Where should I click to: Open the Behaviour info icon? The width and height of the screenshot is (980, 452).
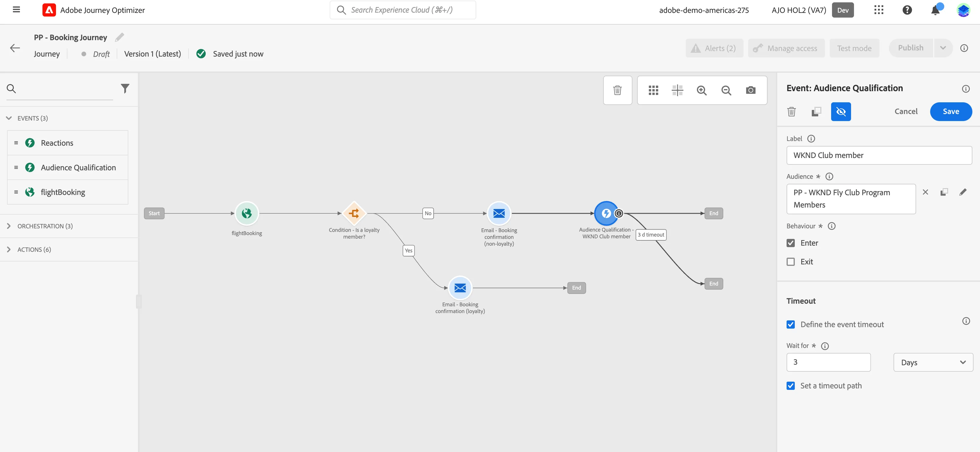[x=831, y=226]
